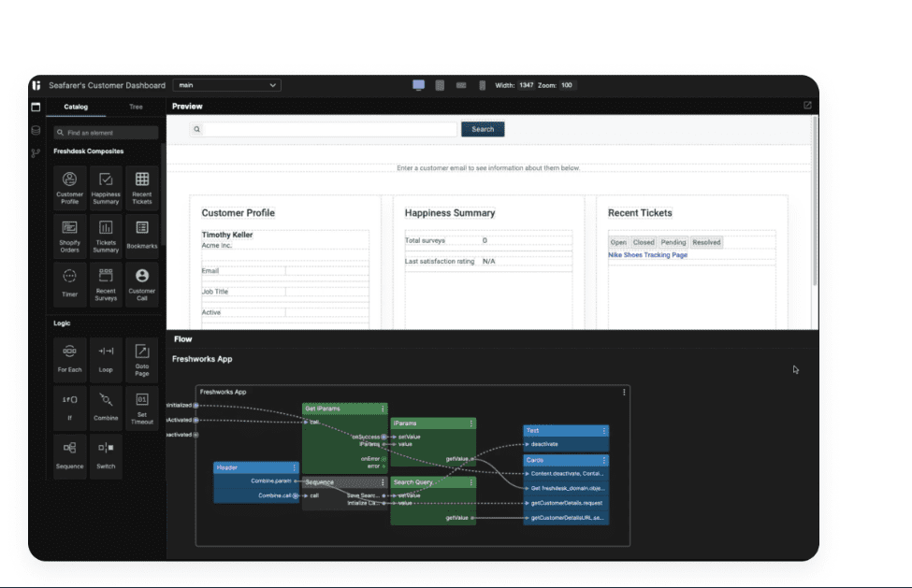Open the Header node options menu
The image size is (912, 588).
295,467
